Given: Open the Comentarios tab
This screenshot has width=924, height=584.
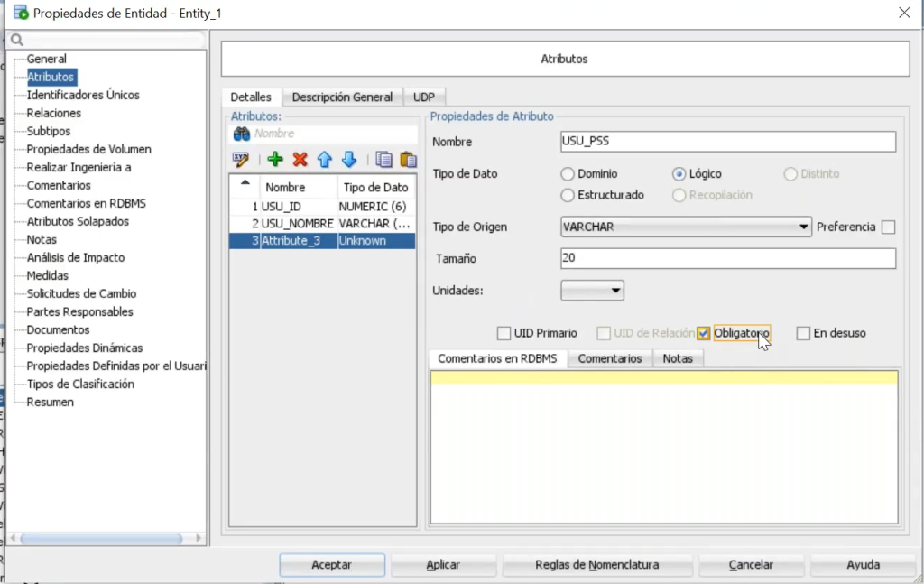Looking at the screenshot, I should [x=610, y=358].
